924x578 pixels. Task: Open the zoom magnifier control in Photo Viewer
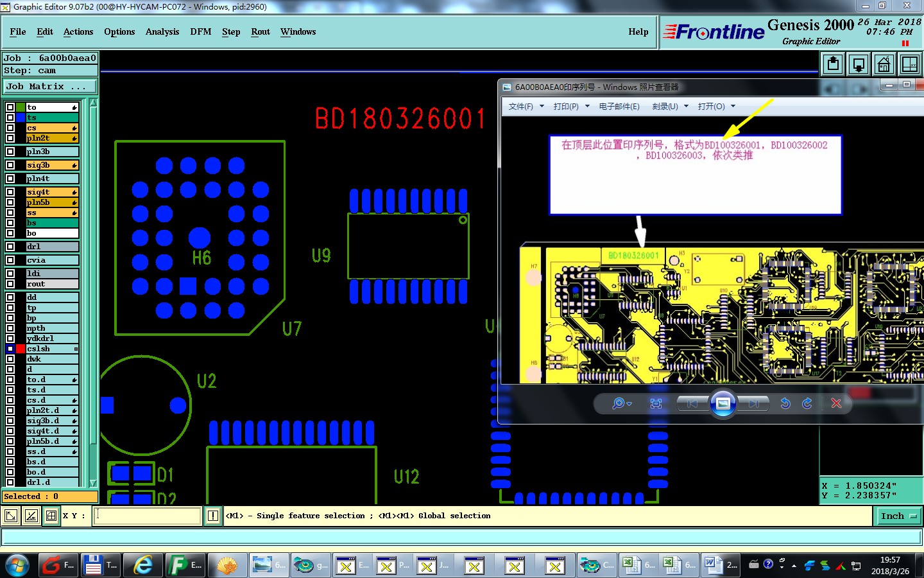click(x=621, y=403)
